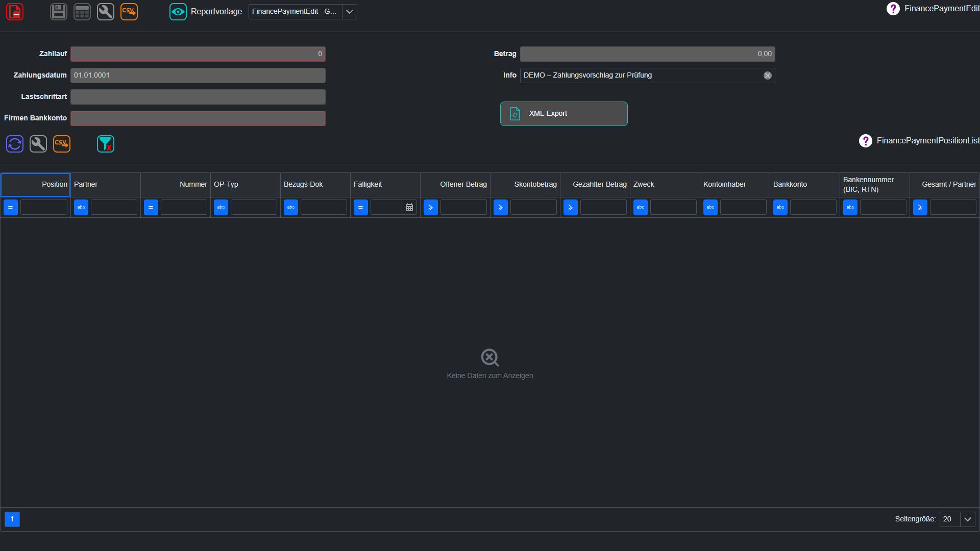
Task: Click the Zahllauf input field
Action: [198, 54]
